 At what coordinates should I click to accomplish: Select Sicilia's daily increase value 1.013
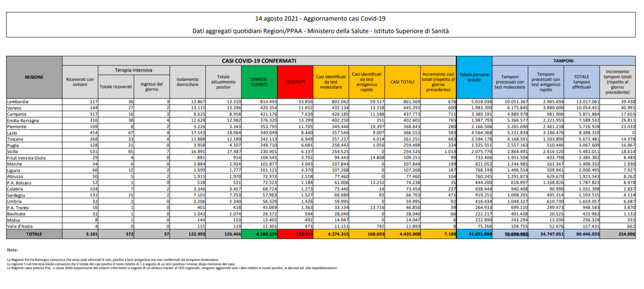click(x=449, y=152)
